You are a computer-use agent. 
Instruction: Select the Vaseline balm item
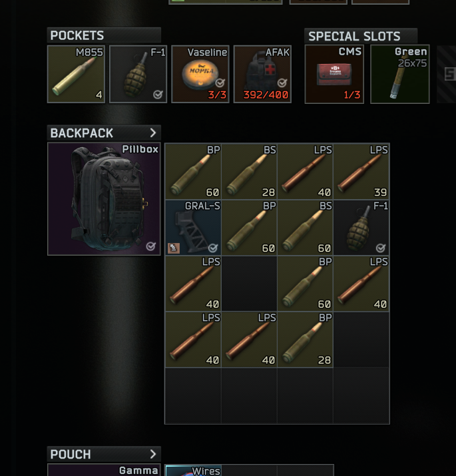click(x=200, y=74)
